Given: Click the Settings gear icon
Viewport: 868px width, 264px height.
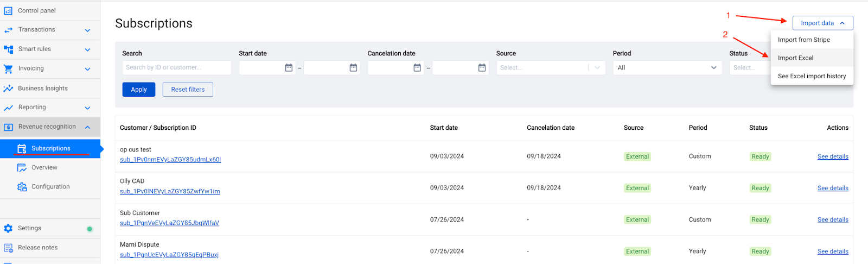Looking at the screenshot, I should pyautogui.click(x=8, y=229).
